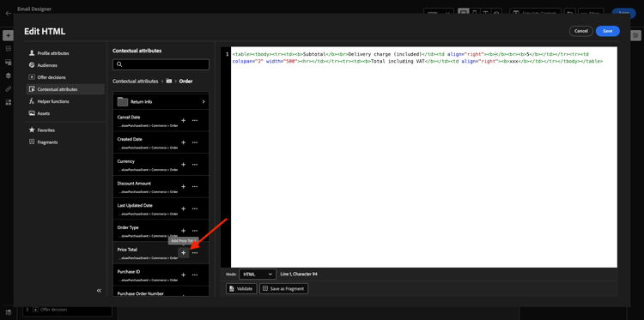Open more options for Price Total
Image resolution: width=644 pixels, height=320 pixels.
tap(195, 253)
